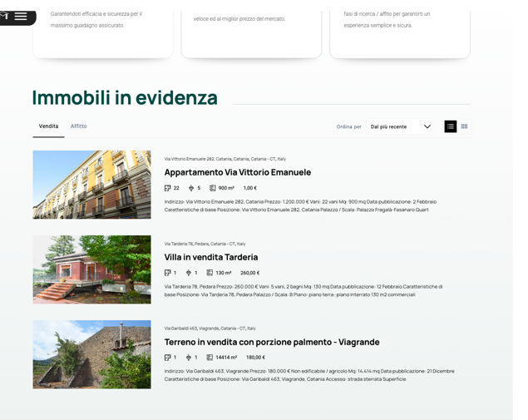Click bathrooms icon on Appartamento listing
This screenshot has height=420, width=528.
tap(190, 188)
